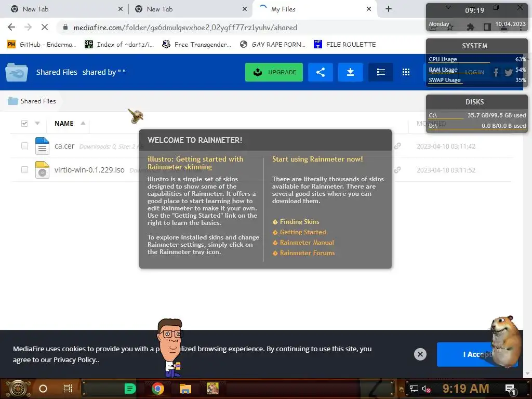Stop the page from loading
532x399 pixels.
pos(45,27)
